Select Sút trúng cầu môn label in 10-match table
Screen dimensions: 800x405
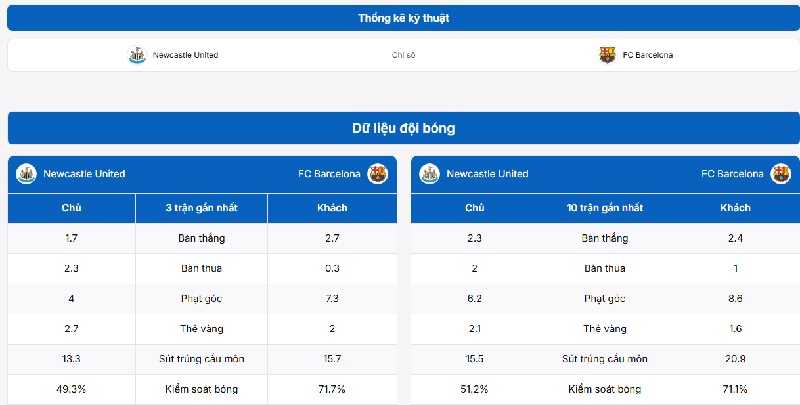[605, 359]
